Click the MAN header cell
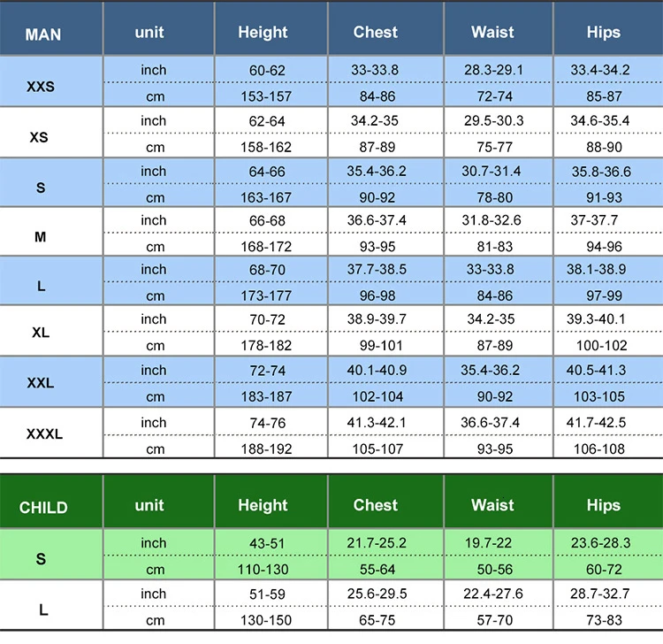The image size is (663, 644). (x=43, y=34)
